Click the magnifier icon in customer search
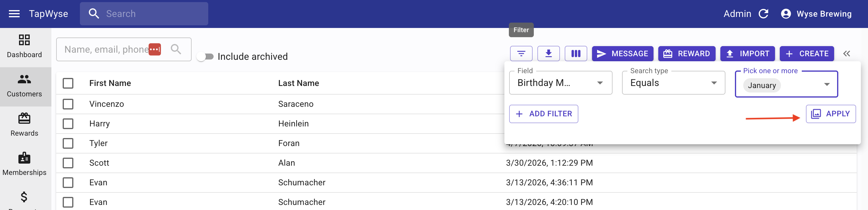 click(x=176, y=49)
